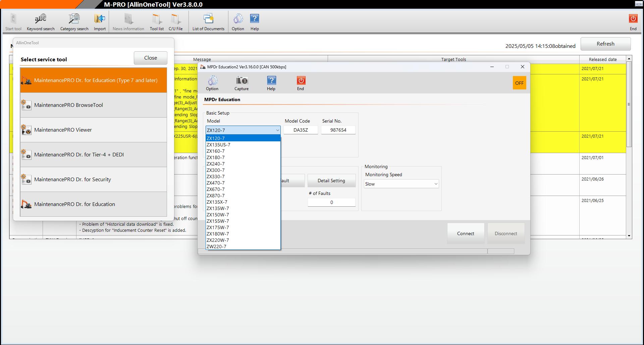Viewport: 644px width, 345px height.
Task: Select MaintenancePRO Dr. for Tier-4 + DEDI
Action: click(94, 155)
